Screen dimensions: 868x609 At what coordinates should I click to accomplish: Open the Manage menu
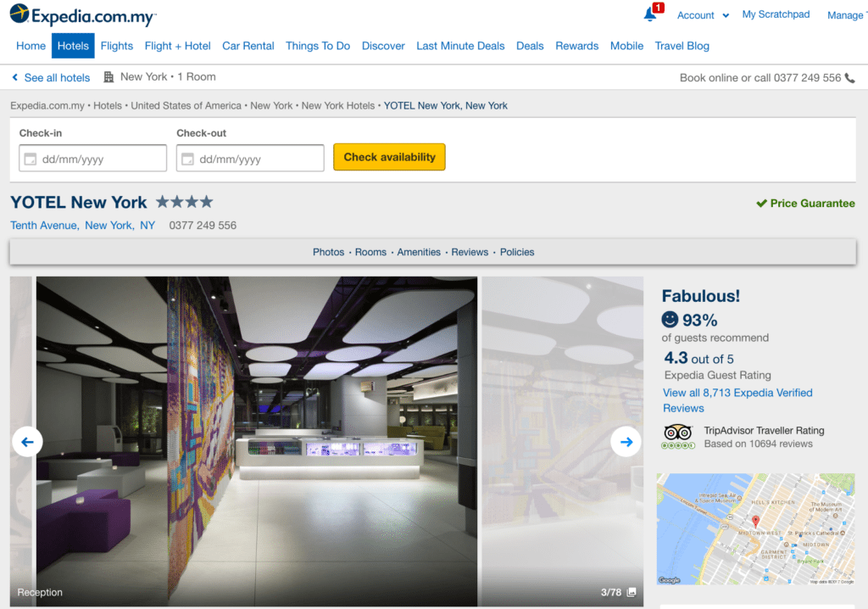coord(847,15)
